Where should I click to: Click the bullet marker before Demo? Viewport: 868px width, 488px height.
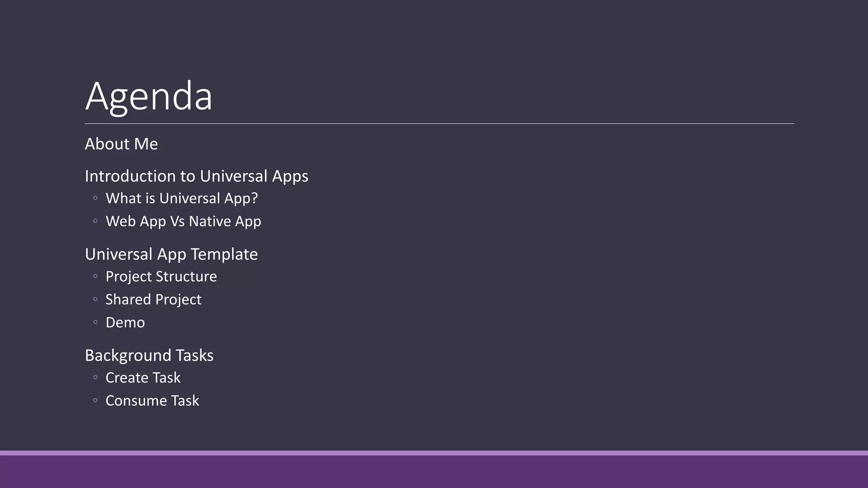(x=95, y=322)
